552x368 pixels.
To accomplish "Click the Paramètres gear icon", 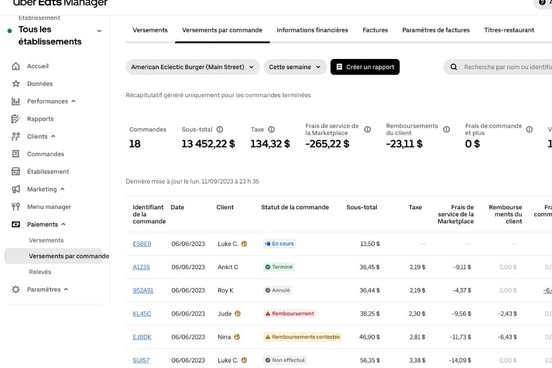I will 16,289.
